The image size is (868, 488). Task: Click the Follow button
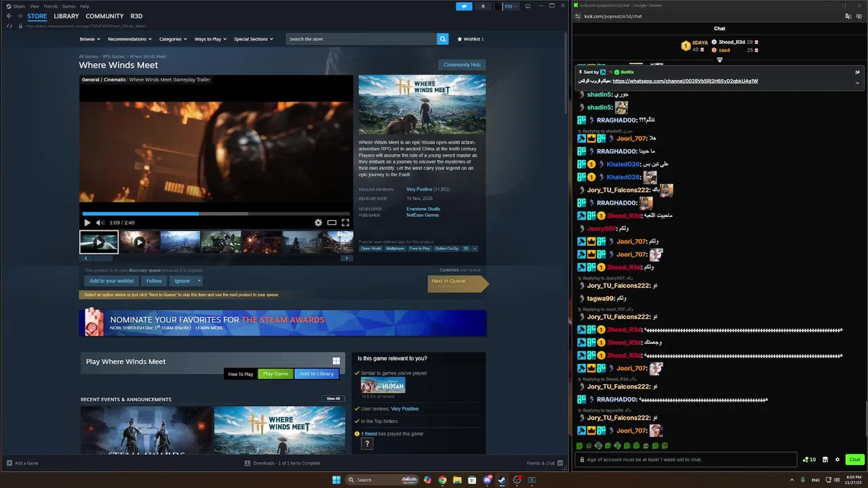click(154, 281)
